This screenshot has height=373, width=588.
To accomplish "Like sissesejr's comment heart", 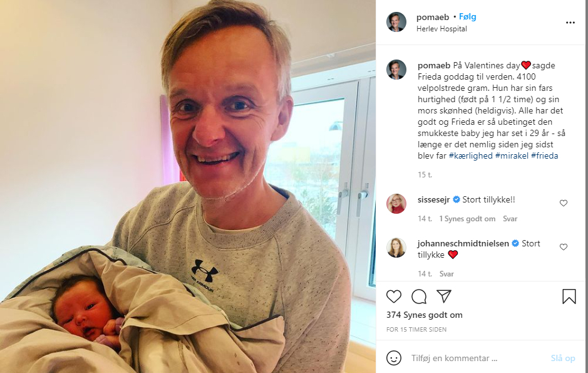I will click(x=563, y=203).
